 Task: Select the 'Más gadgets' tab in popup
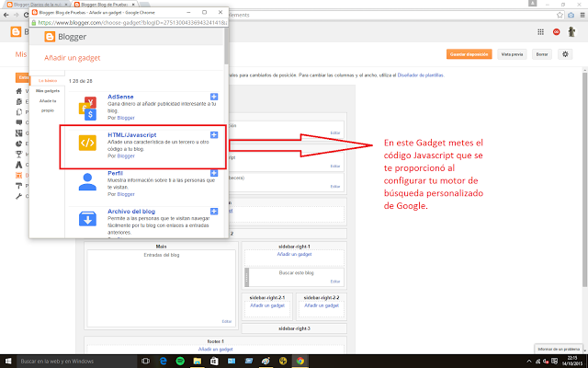pyautogui.click(x=48, y=91)
